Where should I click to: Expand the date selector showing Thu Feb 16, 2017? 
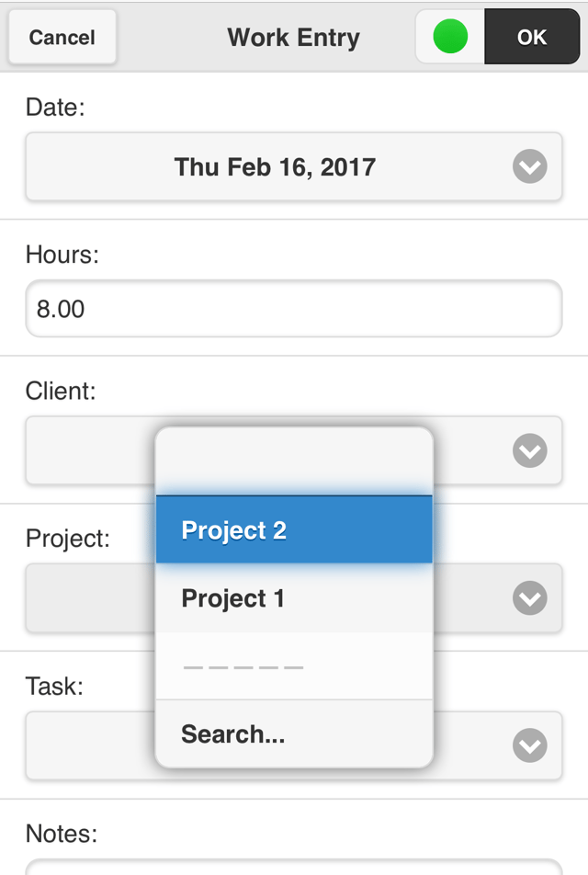click(x=276, y=167)
